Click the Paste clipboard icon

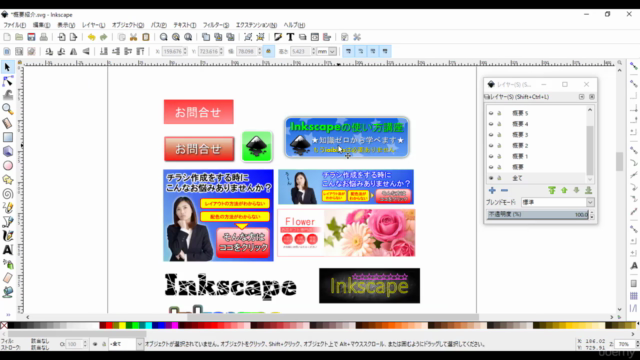pos(146,37)
